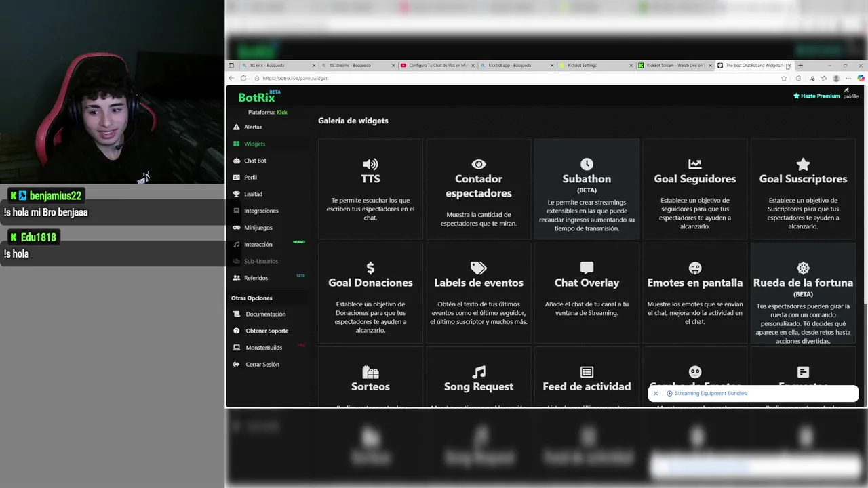Click the Interacción music note icon
This screenshot has height=488, width=868.
tap(236, 245)
